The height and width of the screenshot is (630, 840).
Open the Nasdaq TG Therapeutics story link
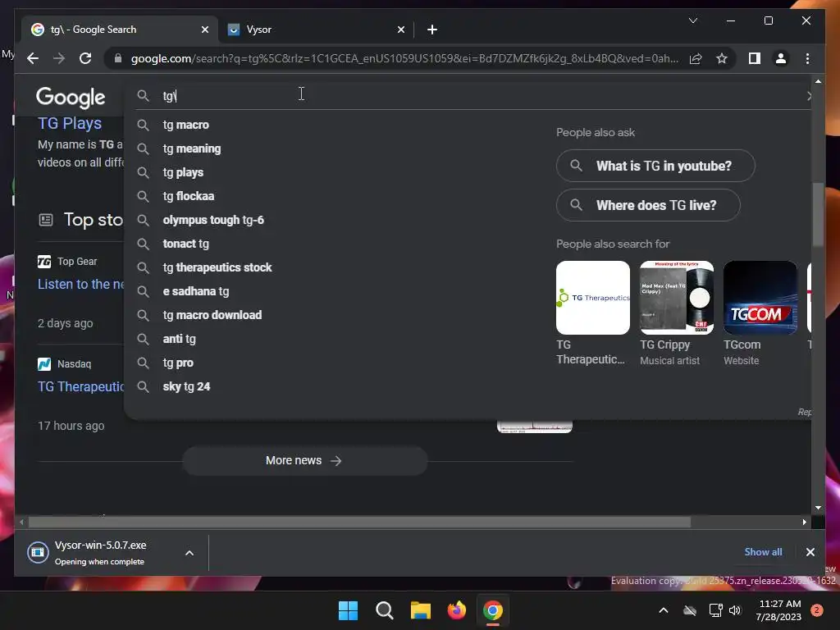coord(80,387)
